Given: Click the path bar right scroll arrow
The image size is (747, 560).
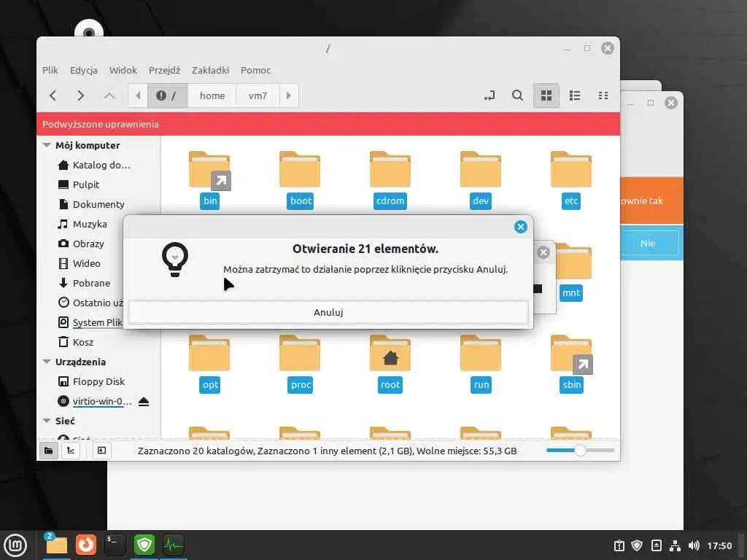Looking at the screenshot, I should click(x=289, y=96).
